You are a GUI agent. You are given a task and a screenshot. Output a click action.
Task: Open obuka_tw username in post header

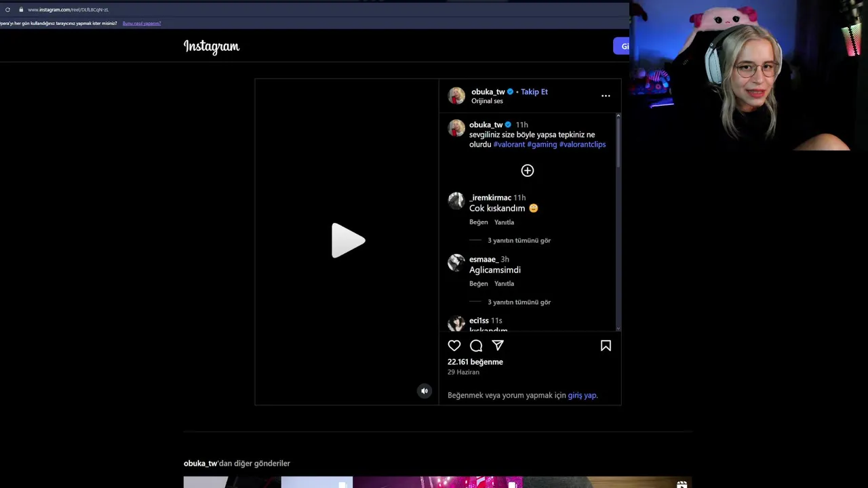(488, 91)
